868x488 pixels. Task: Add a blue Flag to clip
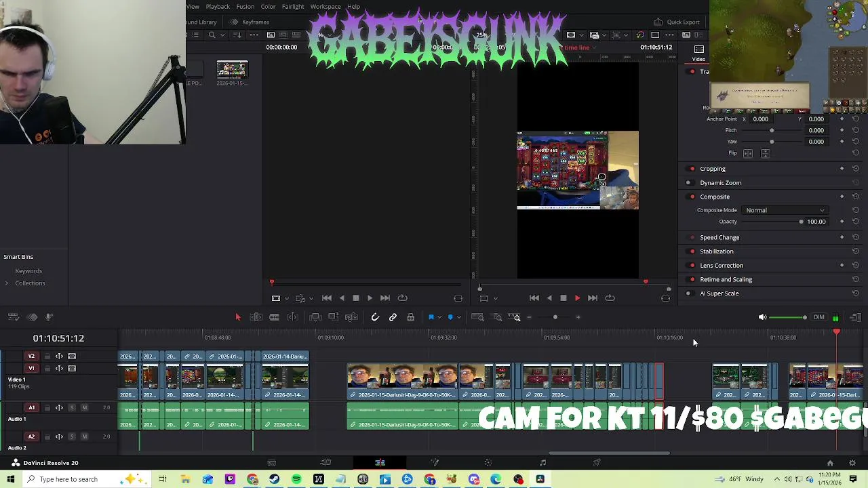431,317
